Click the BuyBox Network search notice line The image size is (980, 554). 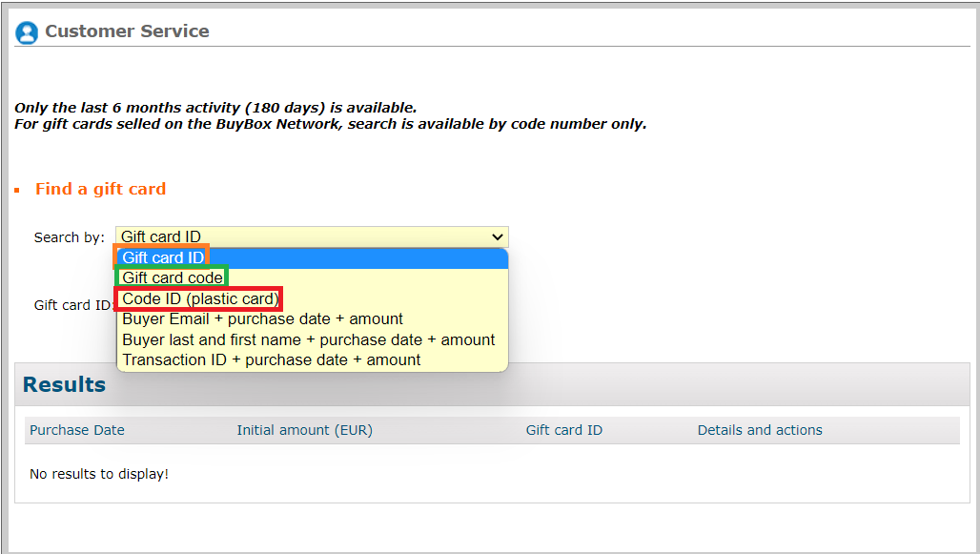pos(330,124)
